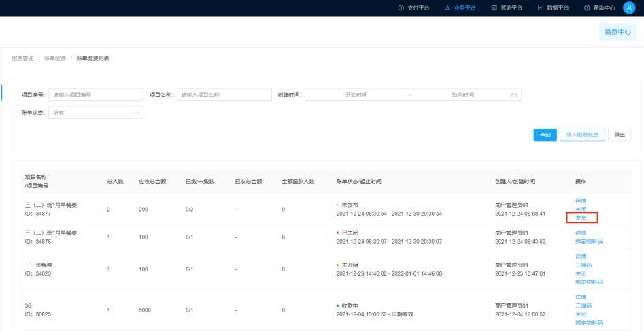Click the 未开始 status text
The image size is (644, 332).
point(350,265)
